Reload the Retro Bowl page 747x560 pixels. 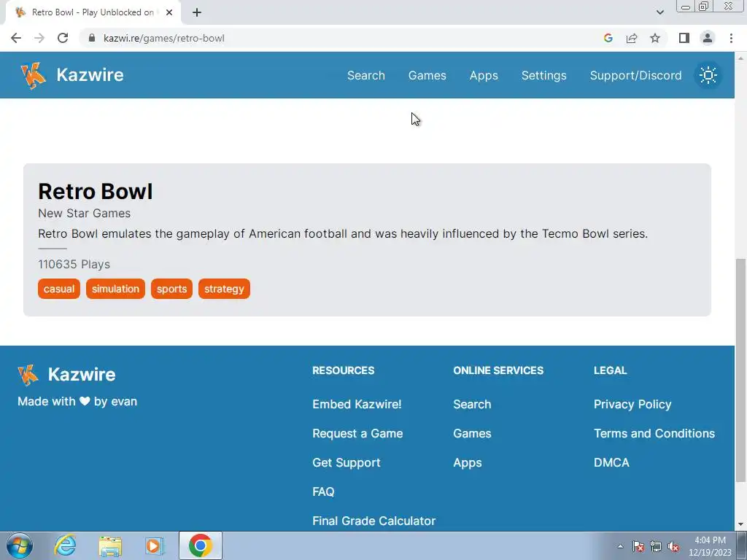coord(63,38)
